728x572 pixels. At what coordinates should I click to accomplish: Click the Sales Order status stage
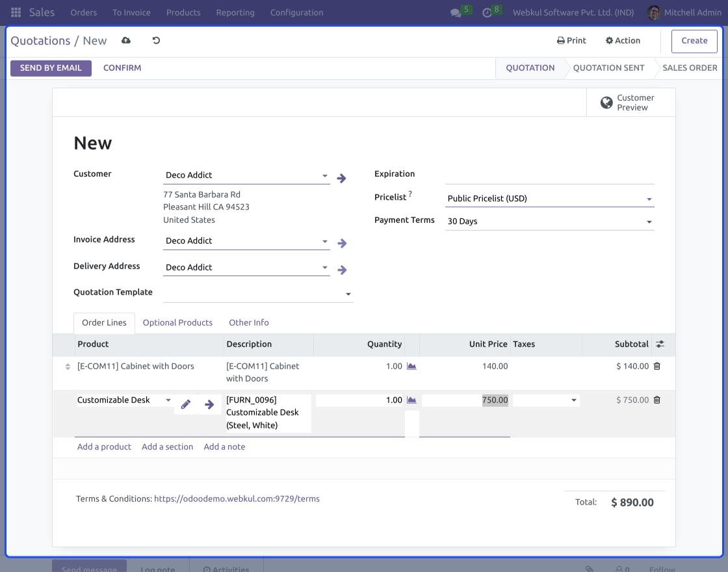pos(690,68)
